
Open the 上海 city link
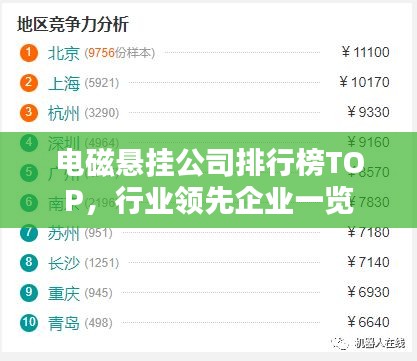coord(64,83)
